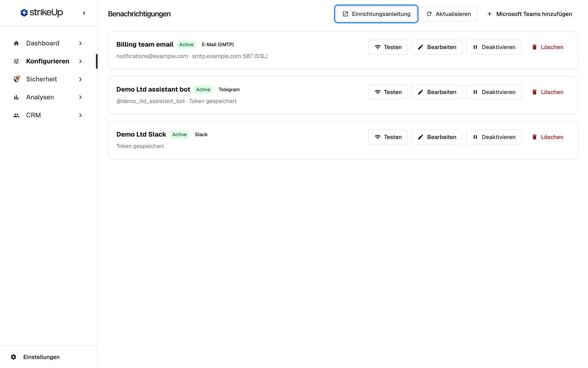This screenshot has height=368, width=588.
Task: Click the Billing team email title
Action: pyautogui.click(x=145, y=44)
